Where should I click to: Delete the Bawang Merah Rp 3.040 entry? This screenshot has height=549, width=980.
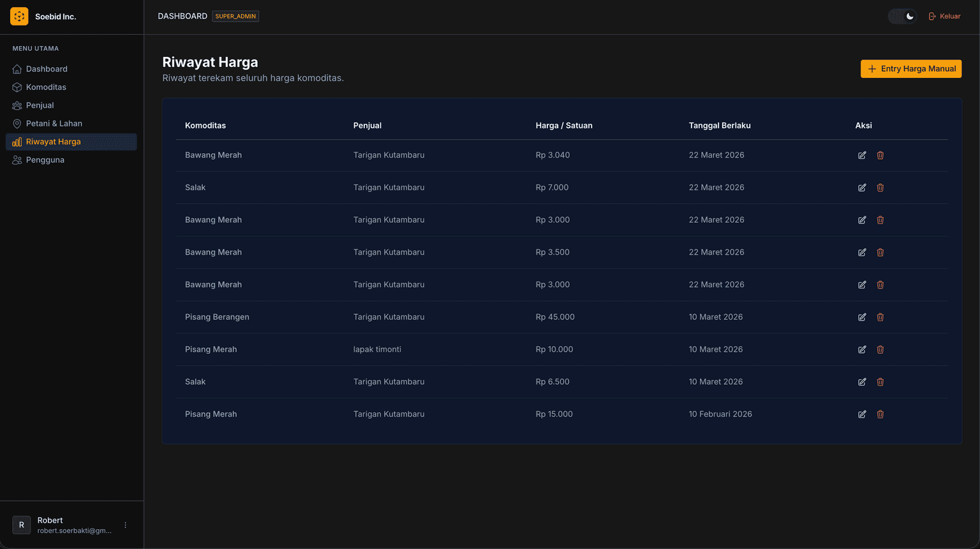[880, 155]
